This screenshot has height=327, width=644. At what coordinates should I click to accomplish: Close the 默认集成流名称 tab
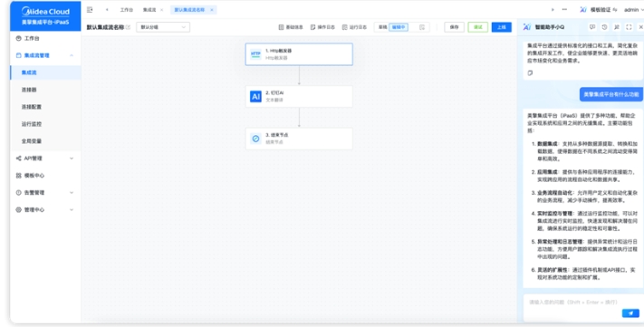(212, 10)
